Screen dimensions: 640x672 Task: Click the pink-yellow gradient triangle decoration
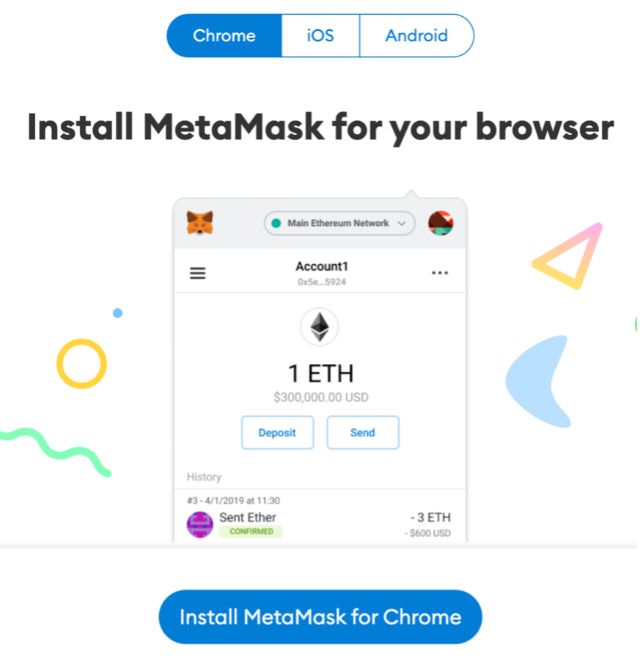[x=568, y=256]
